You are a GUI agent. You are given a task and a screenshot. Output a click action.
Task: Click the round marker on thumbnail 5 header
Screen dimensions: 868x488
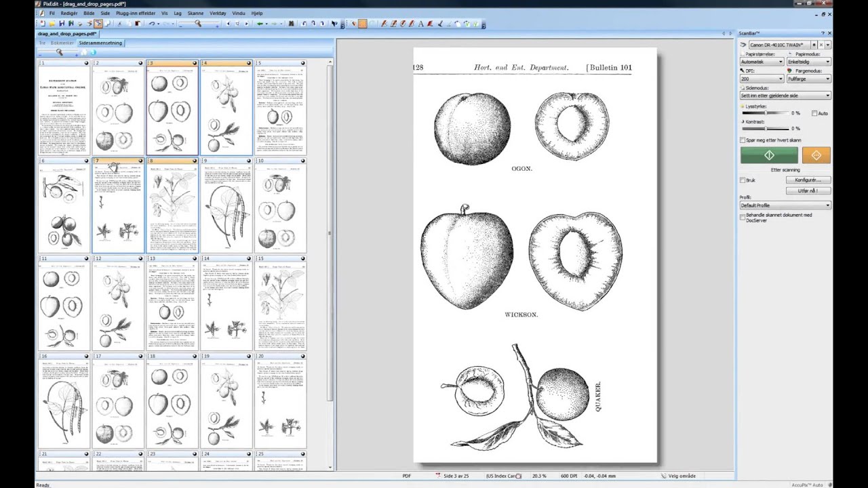[302, 63]
